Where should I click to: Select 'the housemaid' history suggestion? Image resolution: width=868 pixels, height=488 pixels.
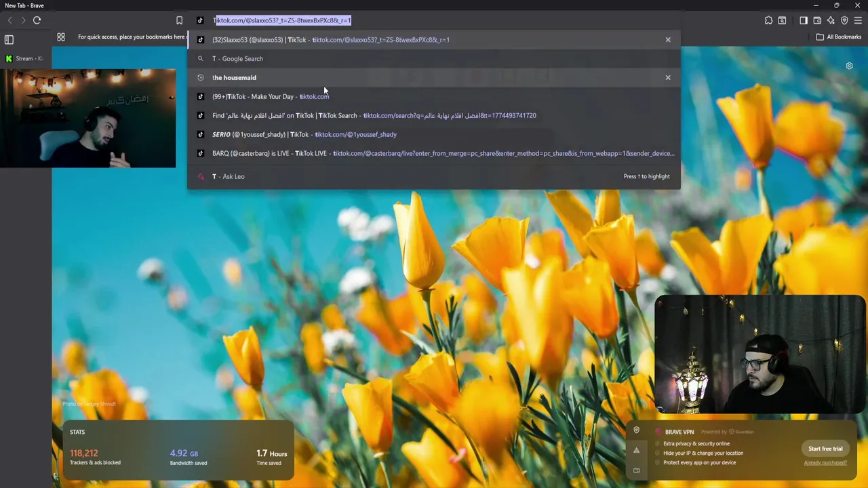434,77
